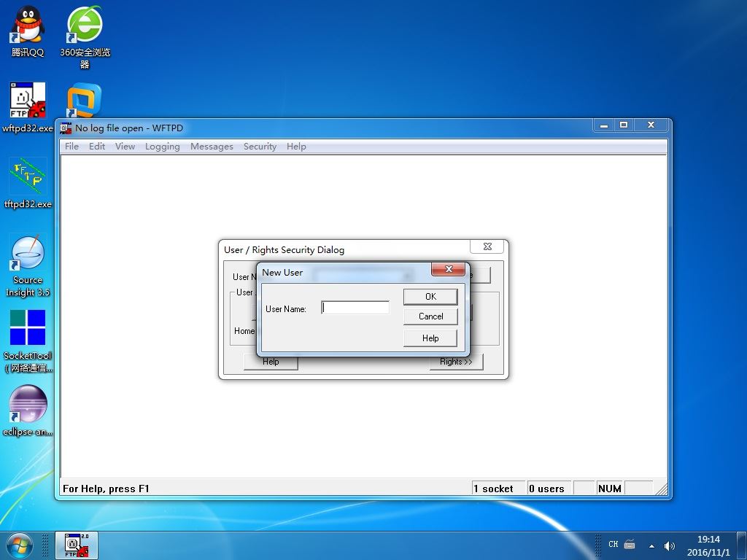The height and width of the screenshot is (560, 747).
Task: Open the File menu in WFTPD
Action: 71,147
